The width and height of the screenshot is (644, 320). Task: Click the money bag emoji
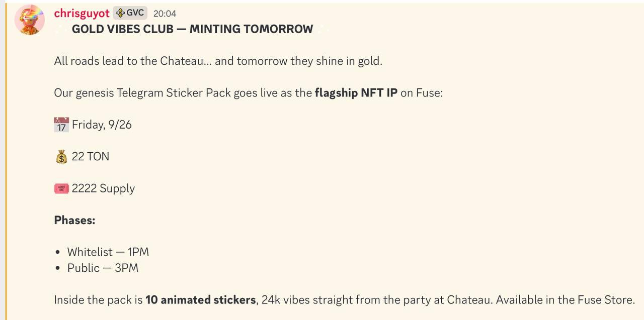61,157
